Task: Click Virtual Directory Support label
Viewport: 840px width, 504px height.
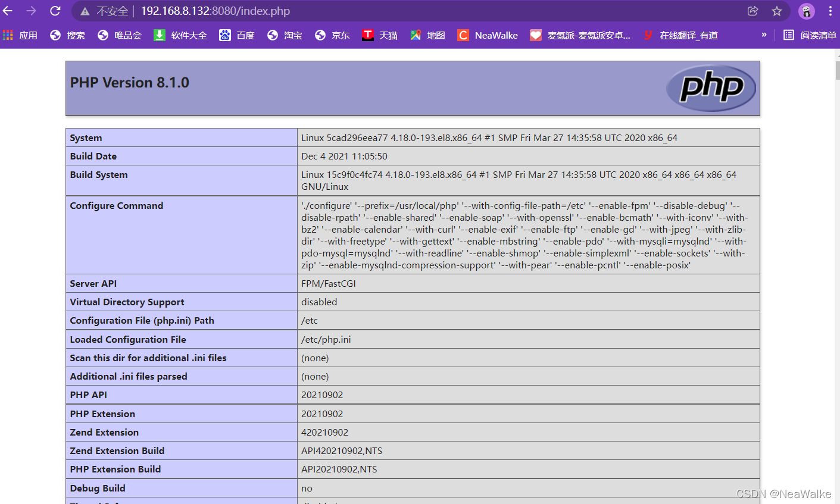Action: pos(127,302)
